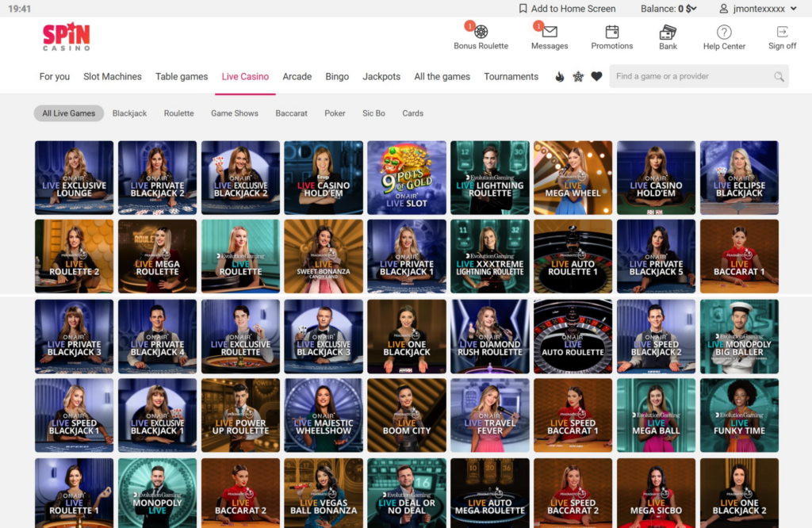
Task: Open Live Auto Roulette 1 game
Action: click(573, 256)
